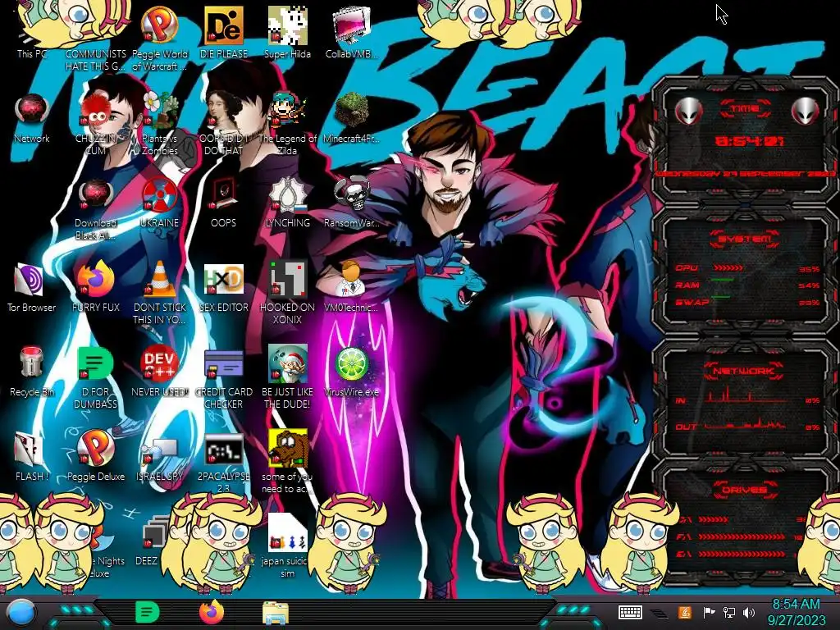Open the 2PACALYPSE 2.3 console icon

tap(223, 462)
